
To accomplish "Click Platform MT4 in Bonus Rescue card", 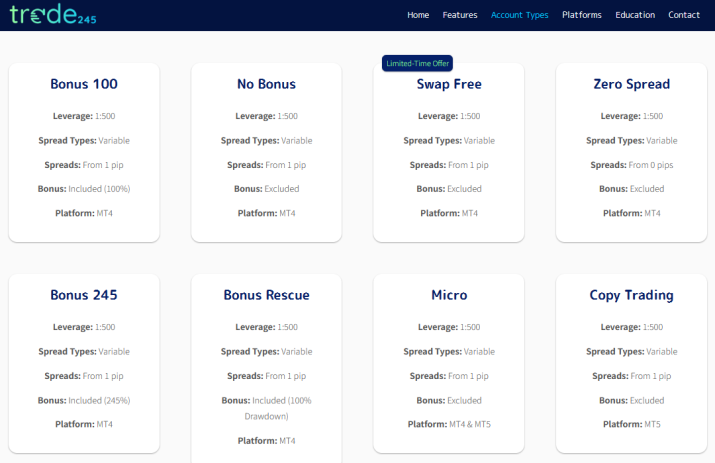I will tap(266, 441).
